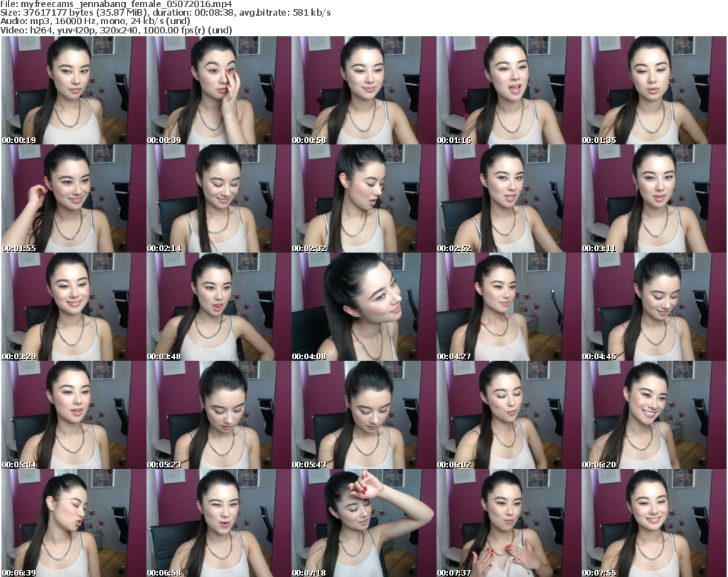Image resolution: width=728 pixels, height=577 pixels.
Task: Click the 00:07:37 preview frame
Action: click(x=509, y=523)
